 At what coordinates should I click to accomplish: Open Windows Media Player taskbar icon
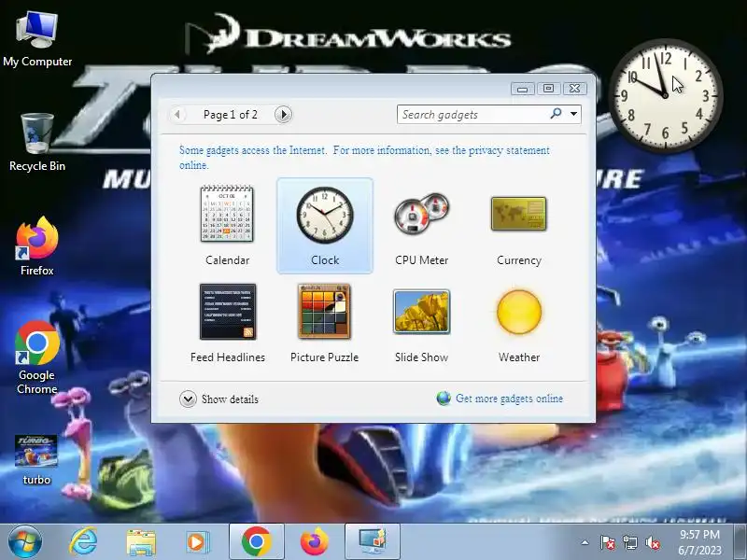[x=197, y=542]
